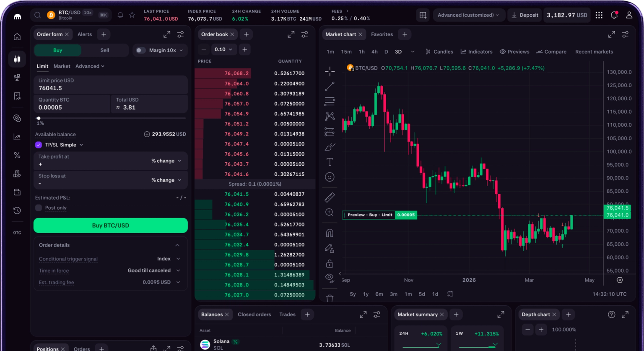
Task: Toggle the Margin 10x switch
Action: tap(140, 50)
